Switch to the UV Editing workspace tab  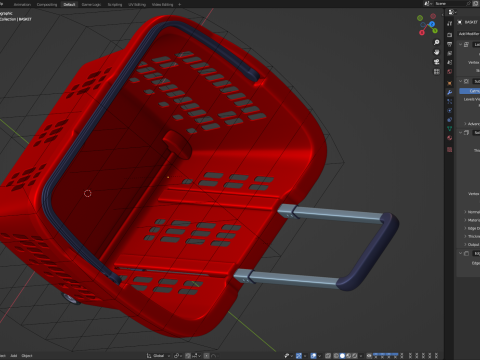coord(137,4)
